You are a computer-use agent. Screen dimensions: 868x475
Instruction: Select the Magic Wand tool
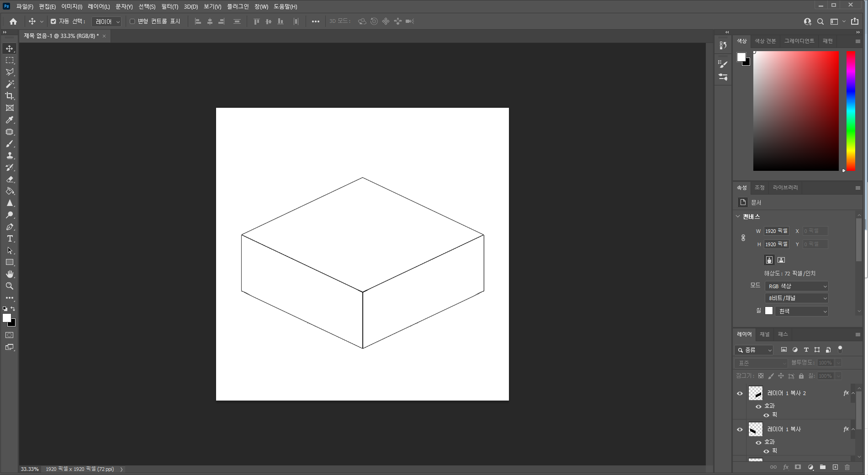tap(10, 84)
